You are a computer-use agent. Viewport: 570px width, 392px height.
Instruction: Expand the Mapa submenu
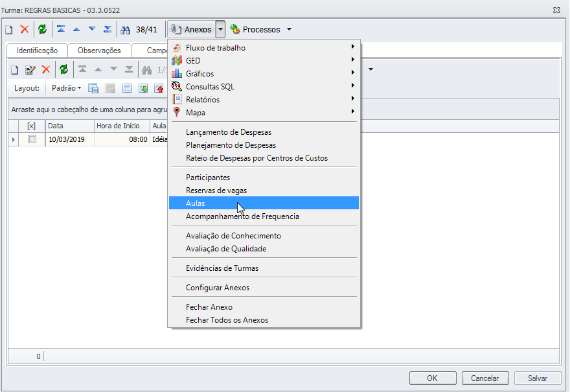pos(264,113)
